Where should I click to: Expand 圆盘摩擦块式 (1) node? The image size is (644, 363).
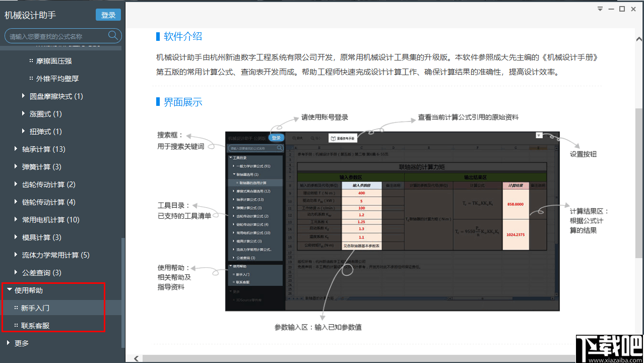tap(24, 96)
